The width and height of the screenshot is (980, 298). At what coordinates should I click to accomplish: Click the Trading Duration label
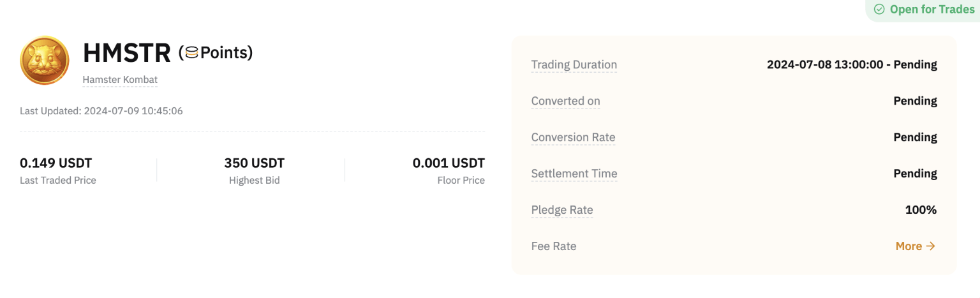tap(574, 64)
